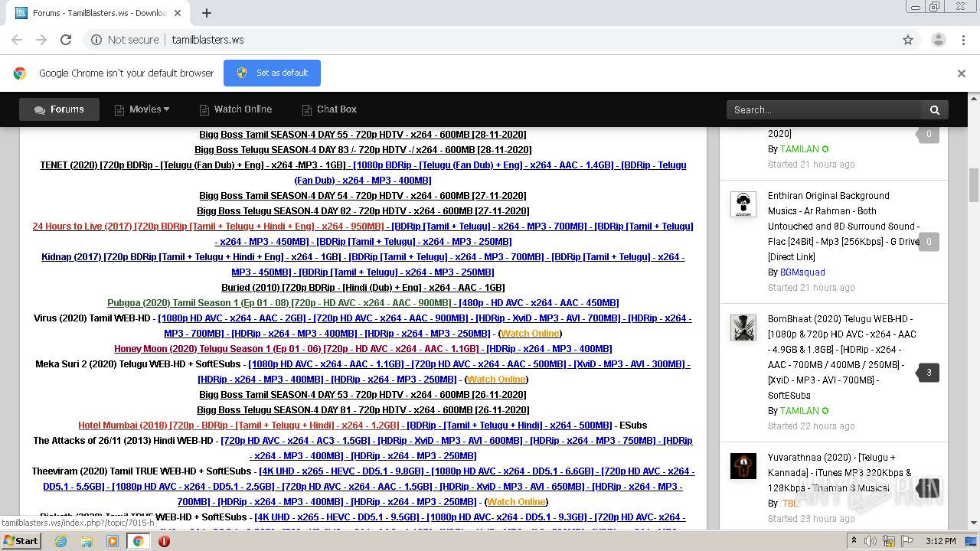Bookmark this page with star icon

pos(908,40)
